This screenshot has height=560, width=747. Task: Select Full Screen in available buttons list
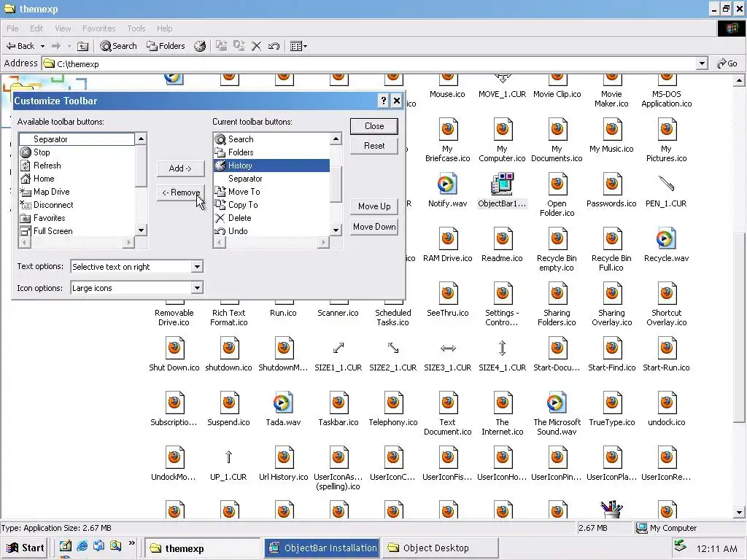coord(77,231)
